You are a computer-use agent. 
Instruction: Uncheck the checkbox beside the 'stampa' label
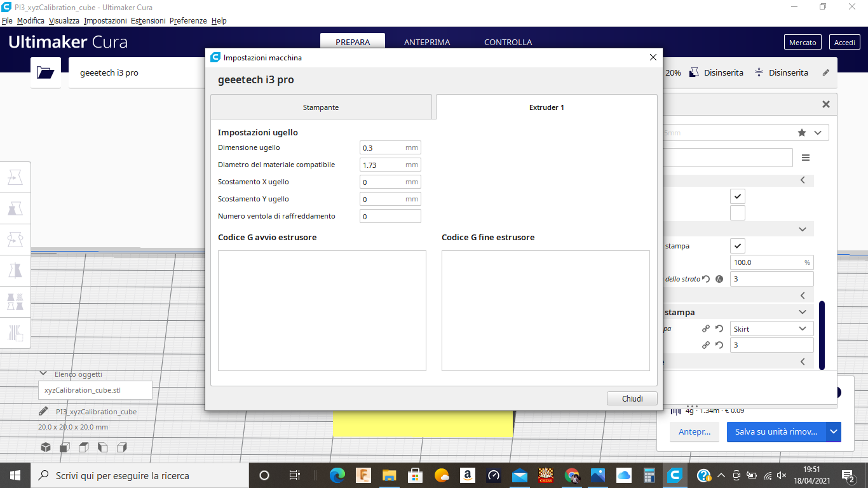click(x=737, y=246)
